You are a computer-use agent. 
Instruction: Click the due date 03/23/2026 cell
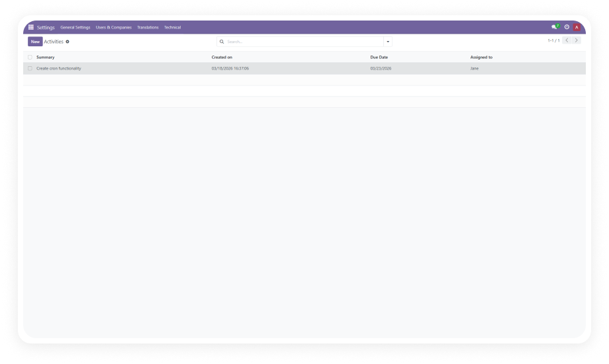[381, 68]
